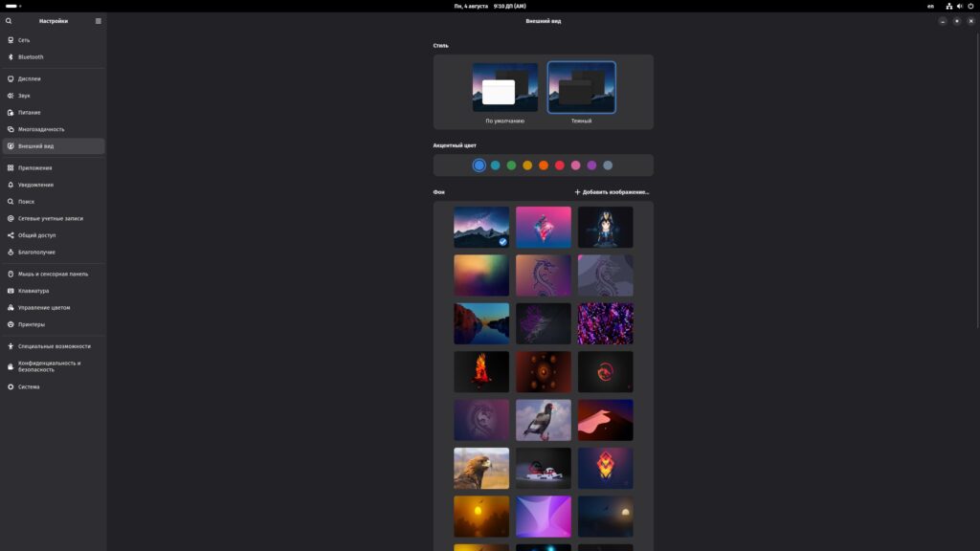Choose the slate gray accent color
980x551 pixels.
608,165
